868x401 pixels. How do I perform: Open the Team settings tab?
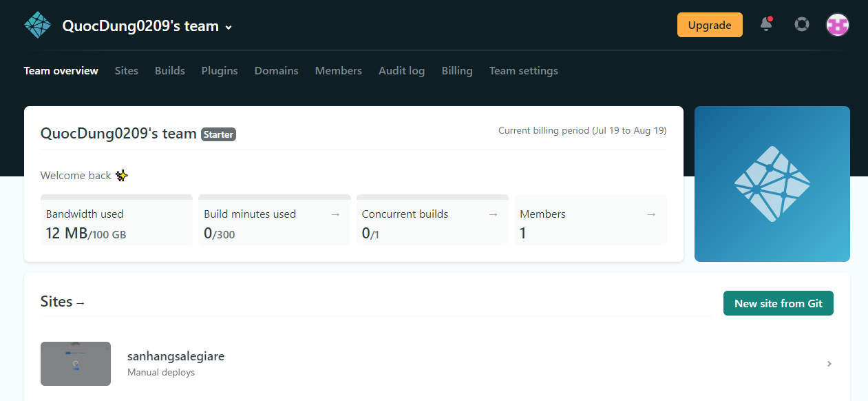pos(523,70)
